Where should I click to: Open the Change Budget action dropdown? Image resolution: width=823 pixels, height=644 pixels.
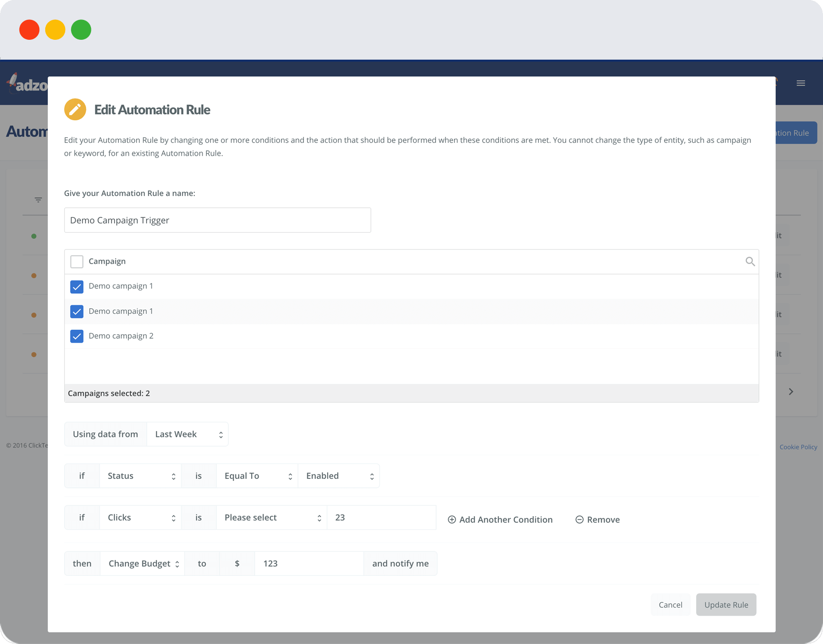pos(142,563)
